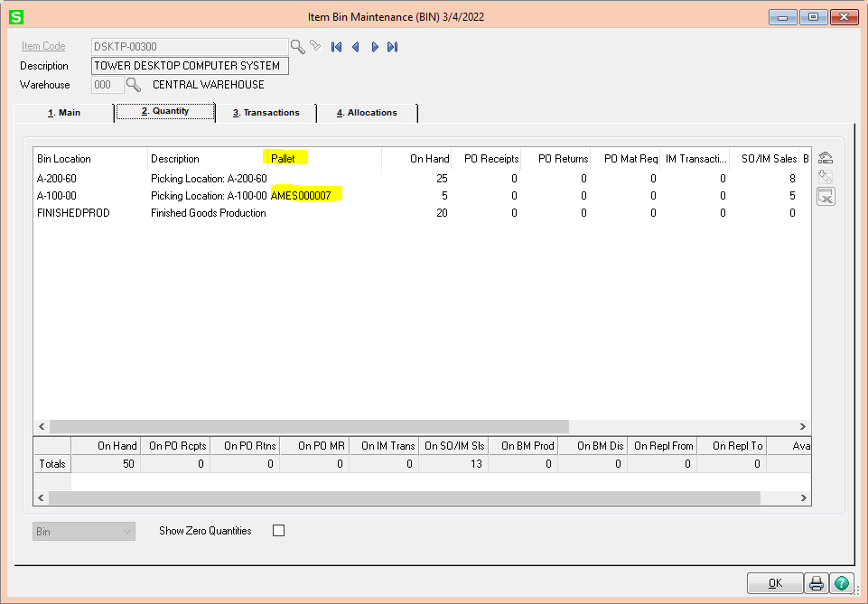The image size is (868, 604).
Task: Click the Warehouse code field 000
Action: pos(107,85)
